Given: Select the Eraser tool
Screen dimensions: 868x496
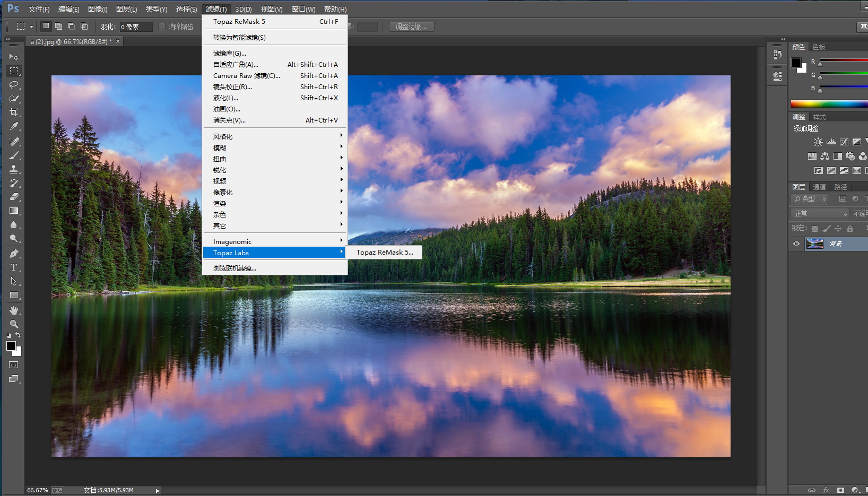Looking at the screenshot, I should (x=14, y=197).
